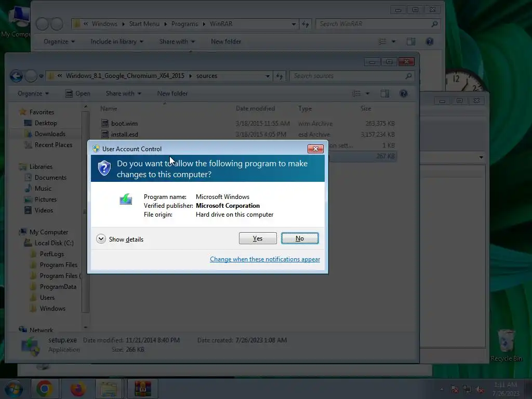The height and width of the screenshot is (399, 532).
Task: Open ProgramData folder in navigation tree
Action: [58, 287]
